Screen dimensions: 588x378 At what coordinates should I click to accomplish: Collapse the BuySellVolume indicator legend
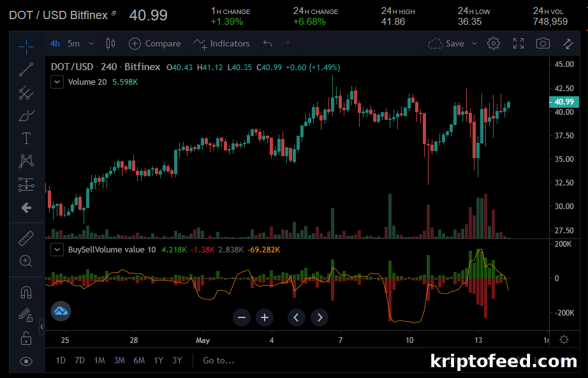57,249
